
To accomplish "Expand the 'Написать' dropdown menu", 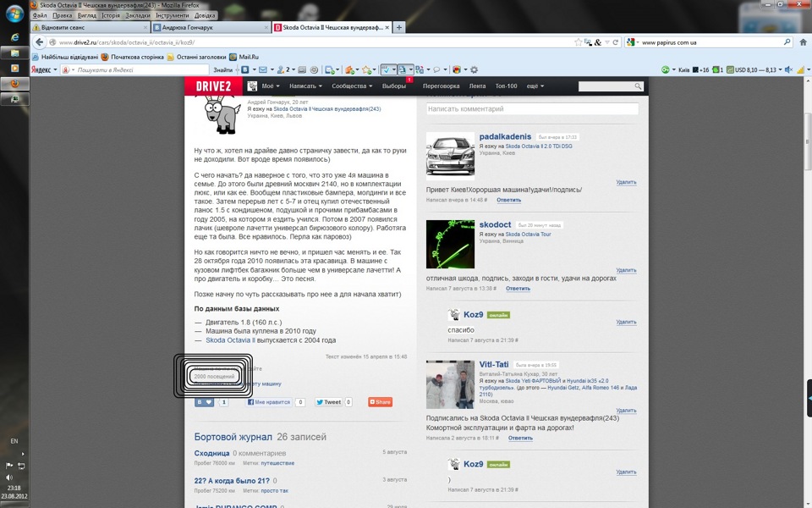I will pyautogui.click(x=305, y=86).
